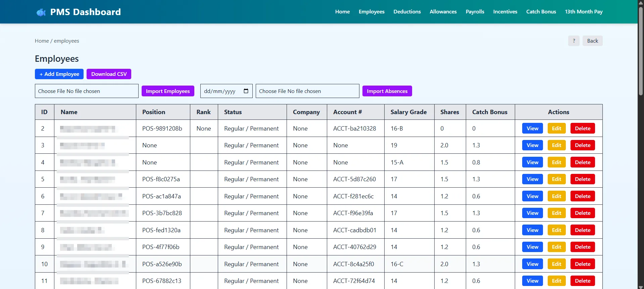Screen dimensions: 644x289
Task: Click the question mark help button
Action: 574,41
